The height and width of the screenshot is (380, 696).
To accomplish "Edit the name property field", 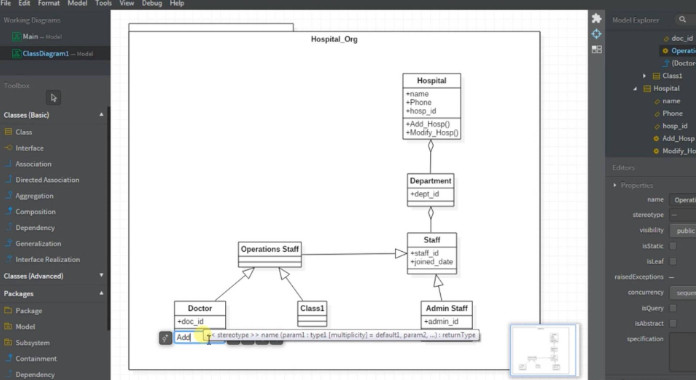I will pyautogui.click(x=683, y=200).
